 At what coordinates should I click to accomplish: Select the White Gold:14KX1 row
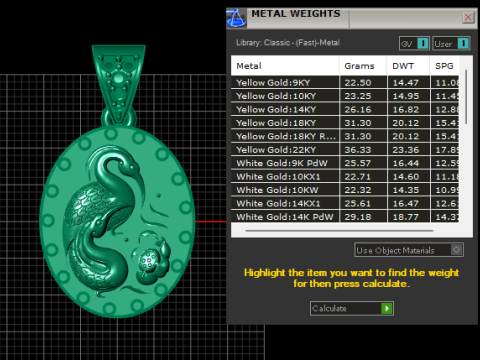pos(345,203)
